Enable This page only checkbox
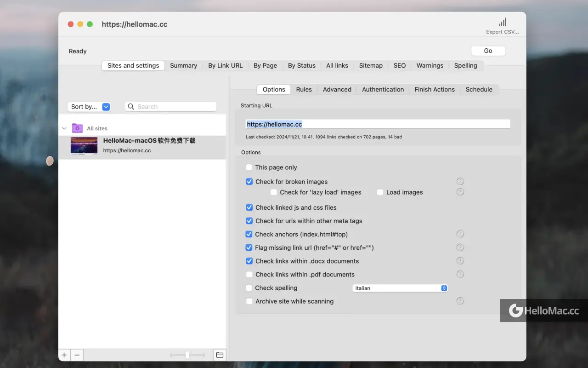588x368 pixels. tap(249, 167)
